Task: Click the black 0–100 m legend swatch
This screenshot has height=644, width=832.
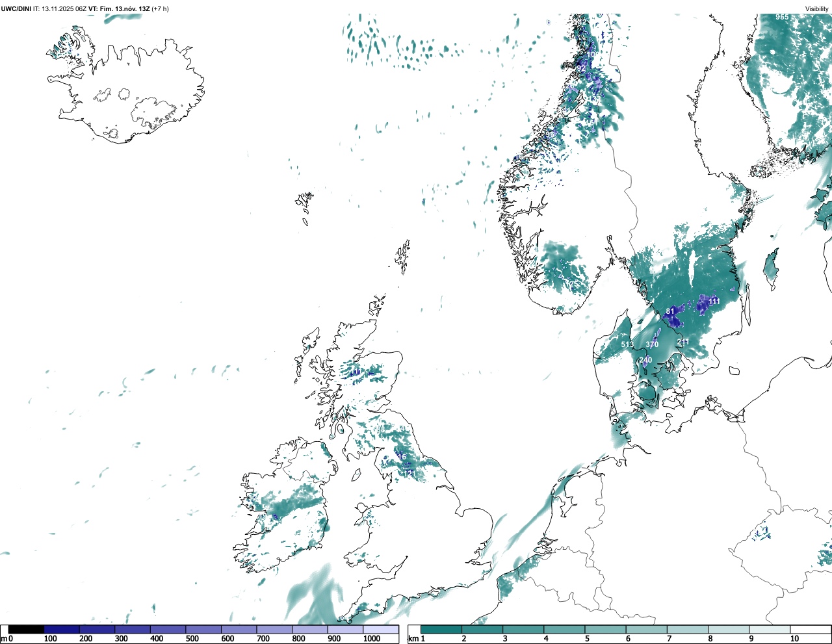Action: click(x=27, y=630)
